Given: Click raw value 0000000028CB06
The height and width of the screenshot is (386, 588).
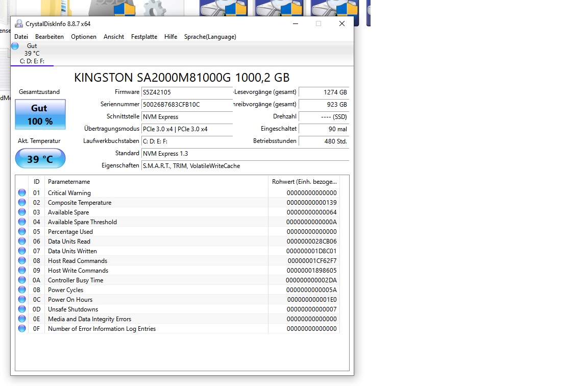Looking at the screenshot, I should coord(312,242).
